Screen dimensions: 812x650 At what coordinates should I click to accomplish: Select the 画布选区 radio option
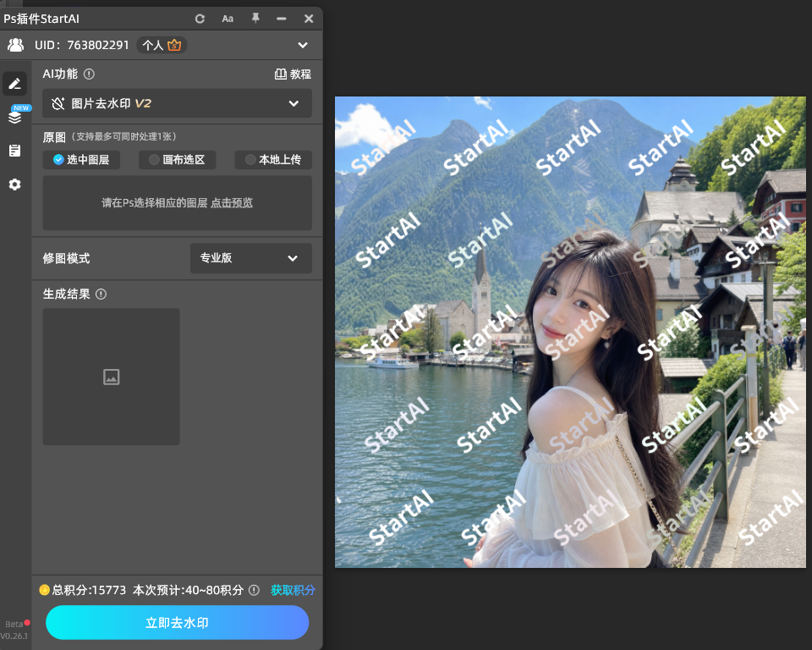177,160
